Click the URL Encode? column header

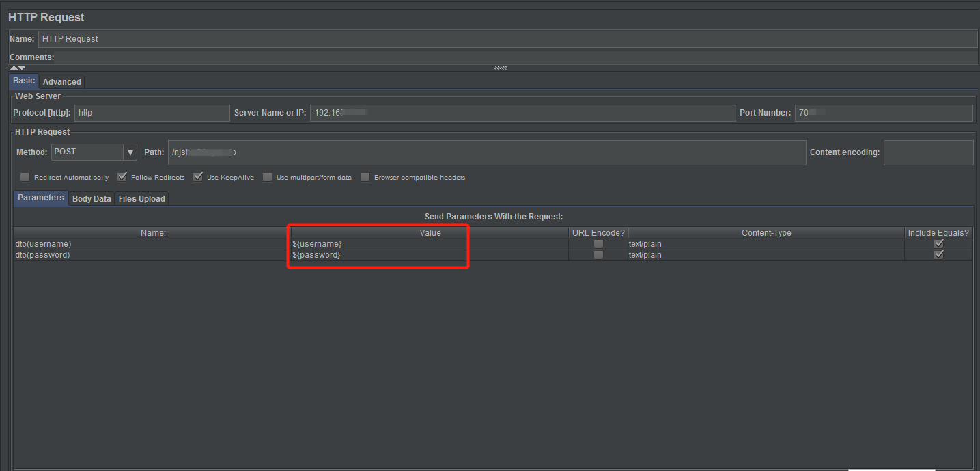(x=598, y=233)
